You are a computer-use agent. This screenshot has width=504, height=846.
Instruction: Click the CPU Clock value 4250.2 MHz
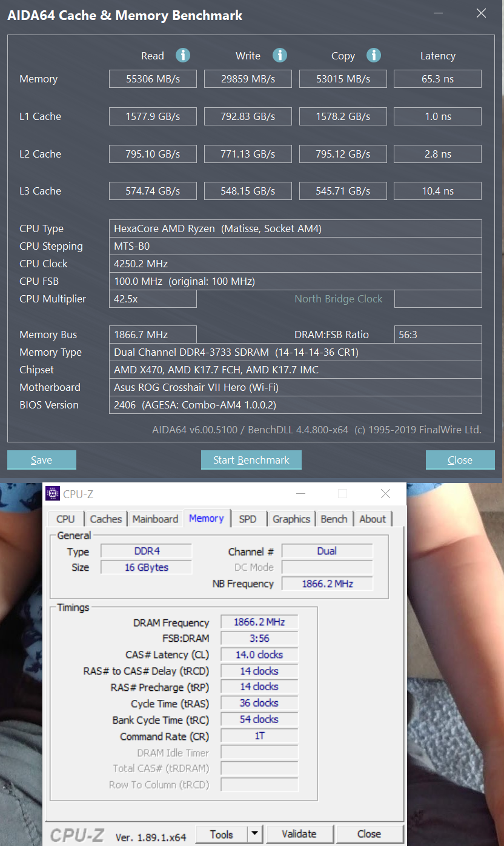(x=296, y=264)
